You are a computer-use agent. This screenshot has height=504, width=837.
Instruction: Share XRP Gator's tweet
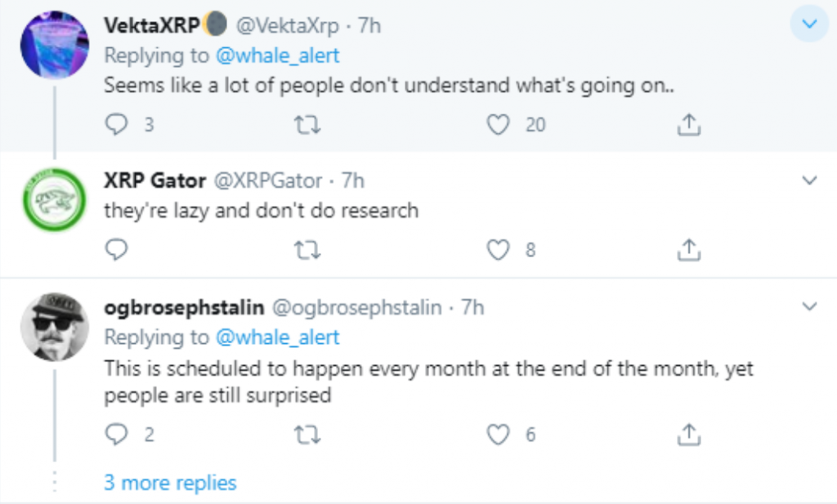(x=688, y=250)
